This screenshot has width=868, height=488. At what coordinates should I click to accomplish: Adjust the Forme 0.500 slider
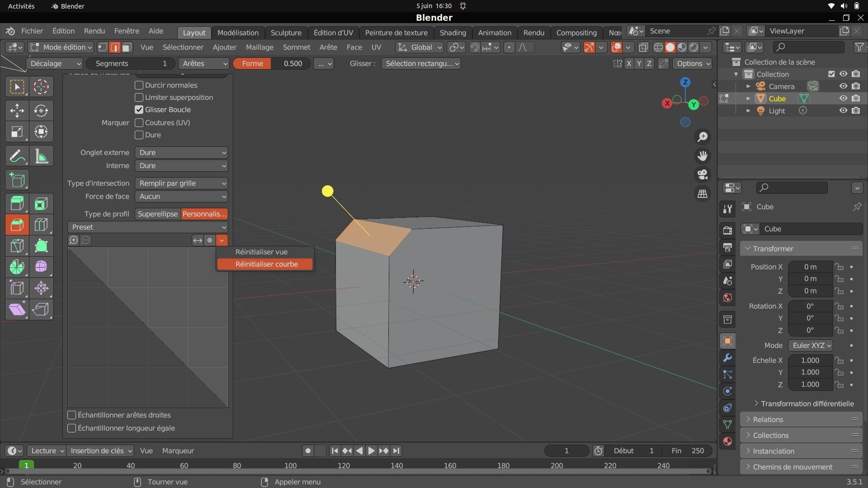(x=271, y=64)
